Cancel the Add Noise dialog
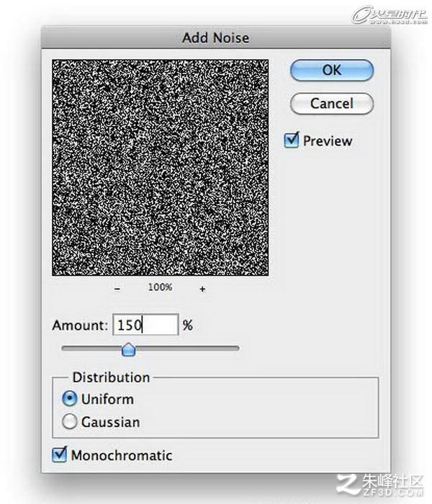432x504 pixels. 332,104
